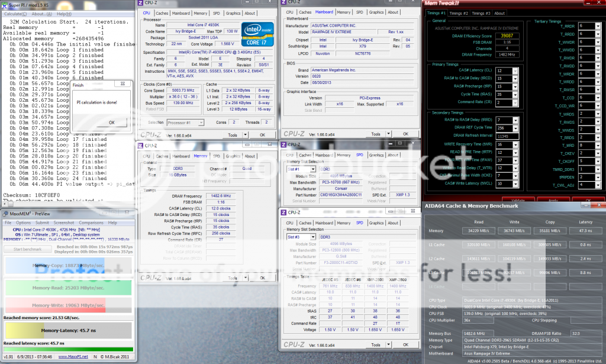Expand the DRAM REF Cycle Time dropdown

[x=514, y=127]
